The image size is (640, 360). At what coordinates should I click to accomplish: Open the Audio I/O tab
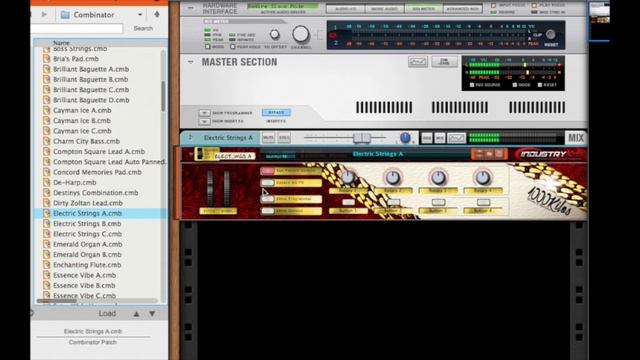tap(345, 9)
